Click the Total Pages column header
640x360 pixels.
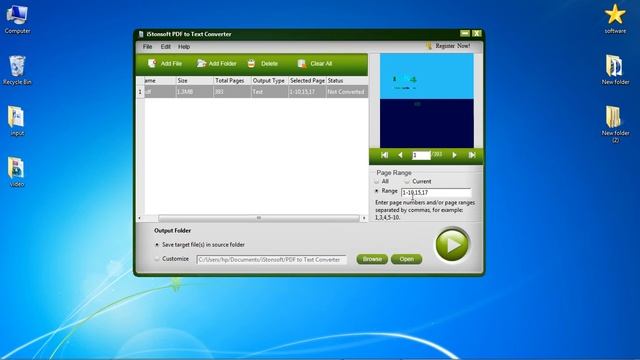232,81
